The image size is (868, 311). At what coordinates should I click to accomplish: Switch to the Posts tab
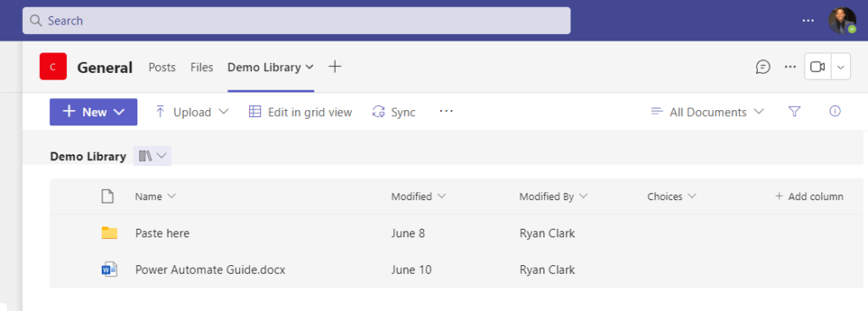162,68
